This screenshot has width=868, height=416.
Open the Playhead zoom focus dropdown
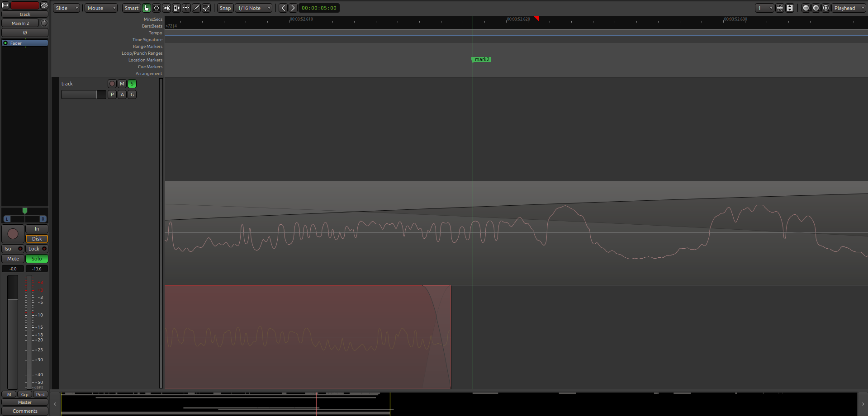[x=849, y=8]
